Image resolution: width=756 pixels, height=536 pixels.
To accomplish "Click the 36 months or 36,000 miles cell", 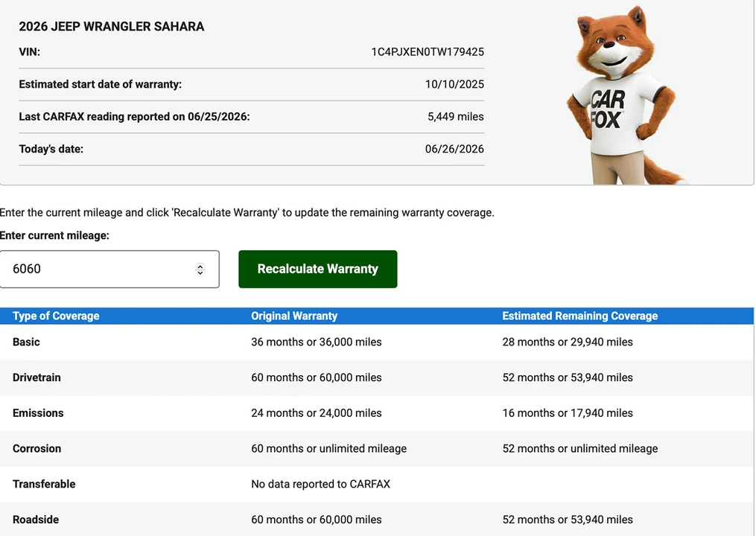I will [x=317, y=342].
